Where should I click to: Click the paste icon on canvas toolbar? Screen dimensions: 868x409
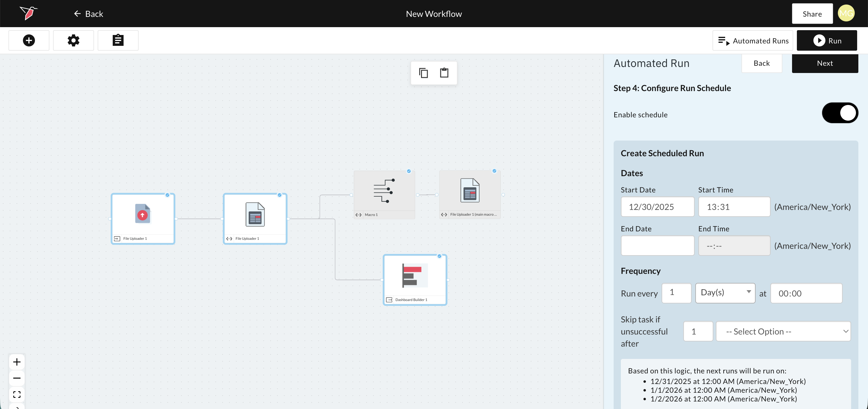coord(444,73)
